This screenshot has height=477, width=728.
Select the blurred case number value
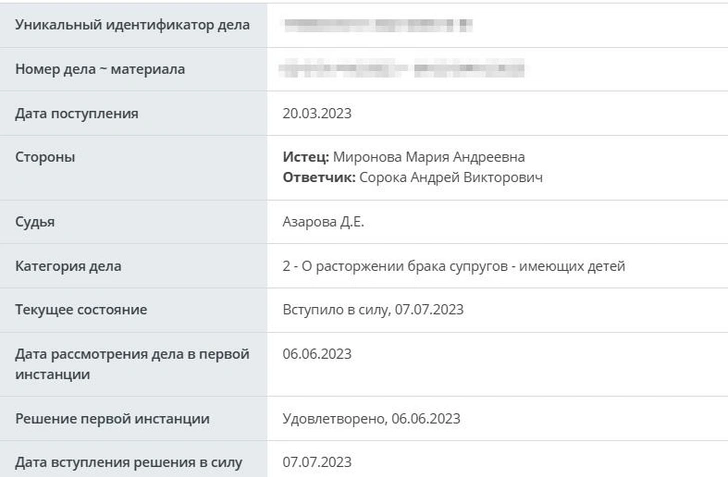(x=403, y=69)
